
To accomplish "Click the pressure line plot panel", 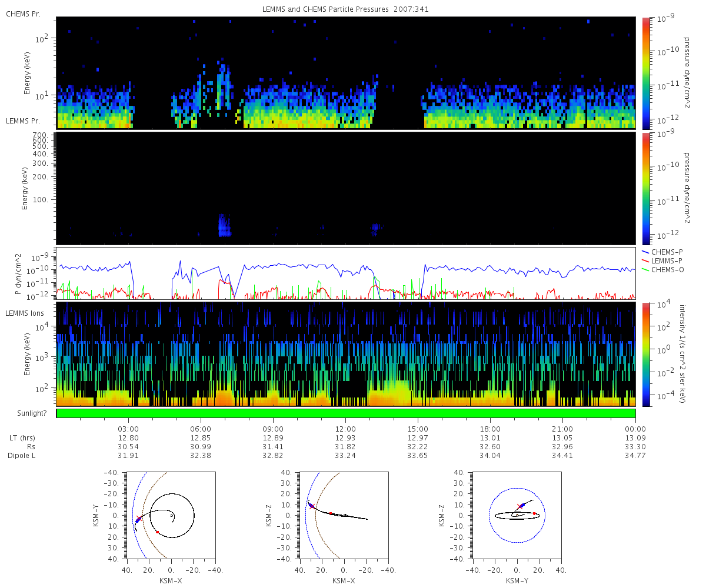I will coord(346,273).
